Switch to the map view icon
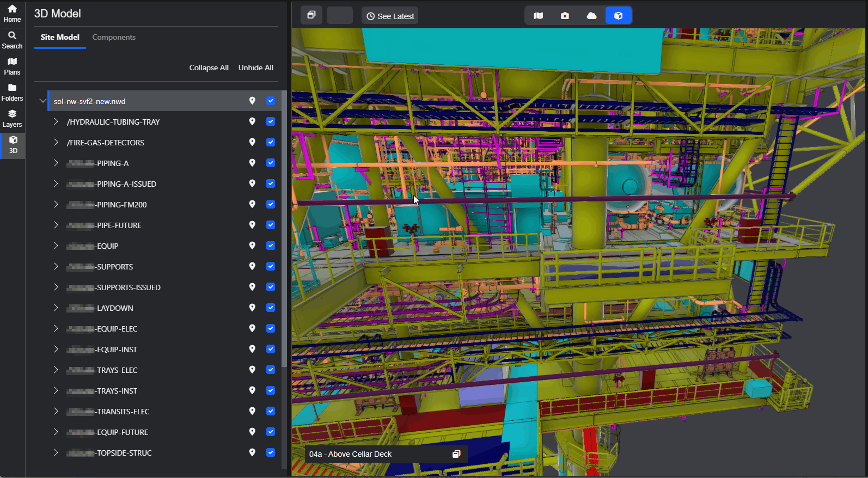 pyautogui.click(x=539, y=16)
